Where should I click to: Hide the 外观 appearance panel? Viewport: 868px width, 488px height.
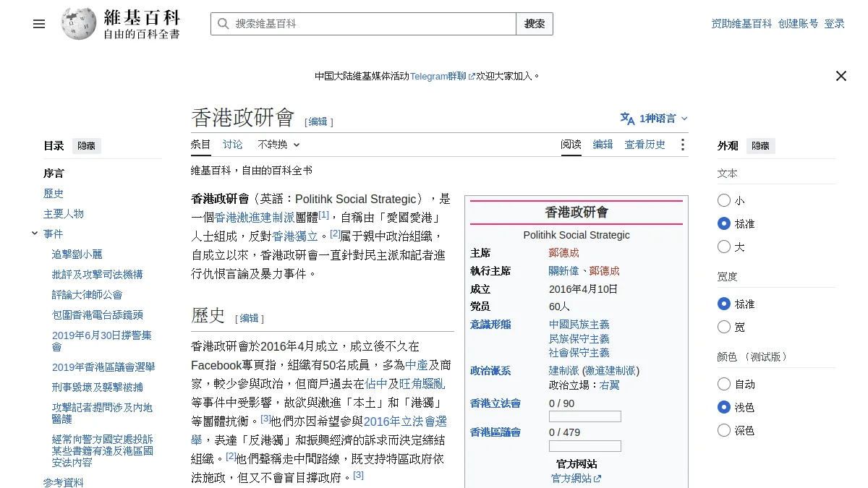coord(760,146)
